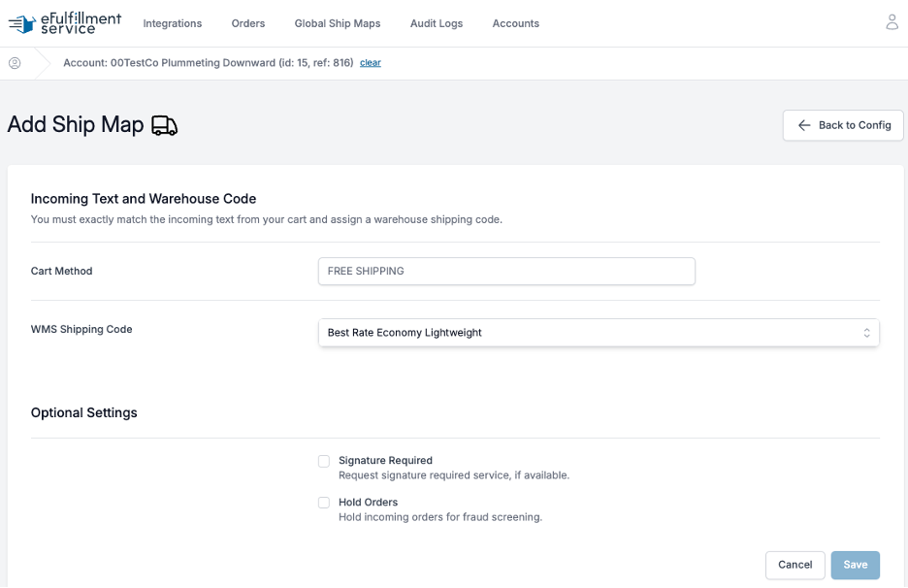
Task: Focus the Cart Method input field
Action: (506, 271)
